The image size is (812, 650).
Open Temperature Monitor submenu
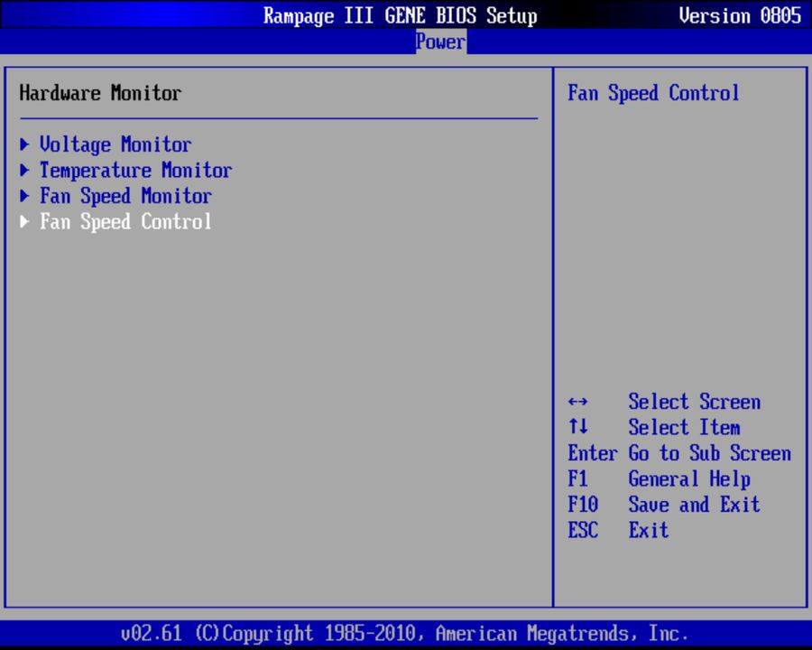coord(135,171)
